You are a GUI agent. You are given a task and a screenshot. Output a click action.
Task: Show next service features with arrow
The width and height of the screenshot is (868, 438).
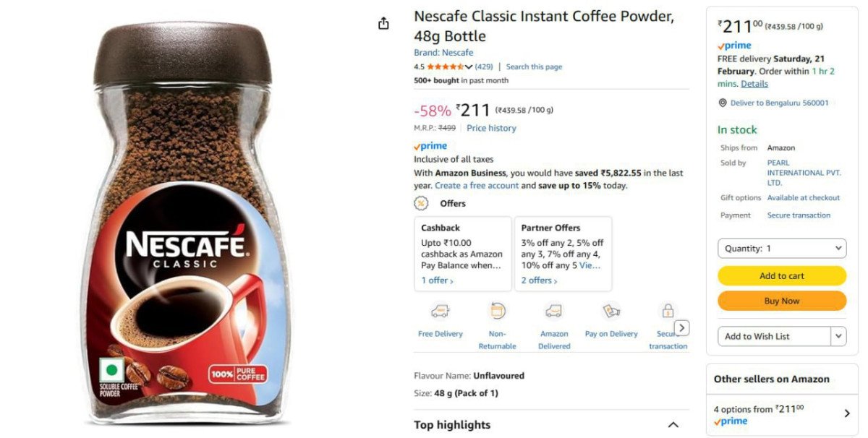(x=681, y=328)
